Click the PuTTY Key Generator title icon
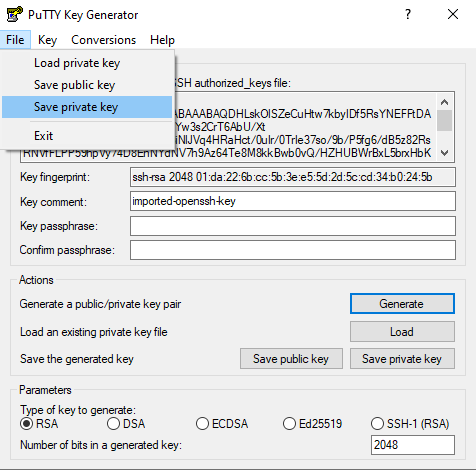The image size is (476, 470). point(15,14)
